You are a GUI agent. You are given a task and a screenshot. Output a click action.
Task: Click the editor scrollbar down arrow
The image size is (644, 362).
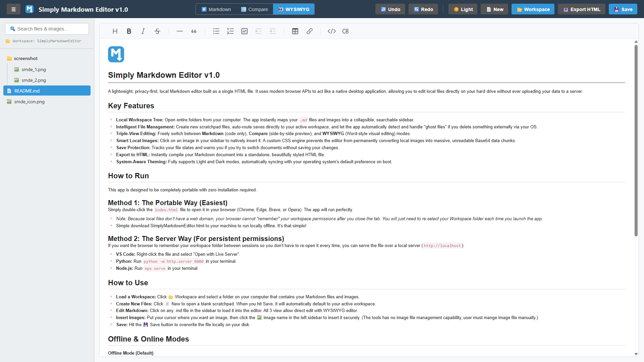[x=636, y=354]
